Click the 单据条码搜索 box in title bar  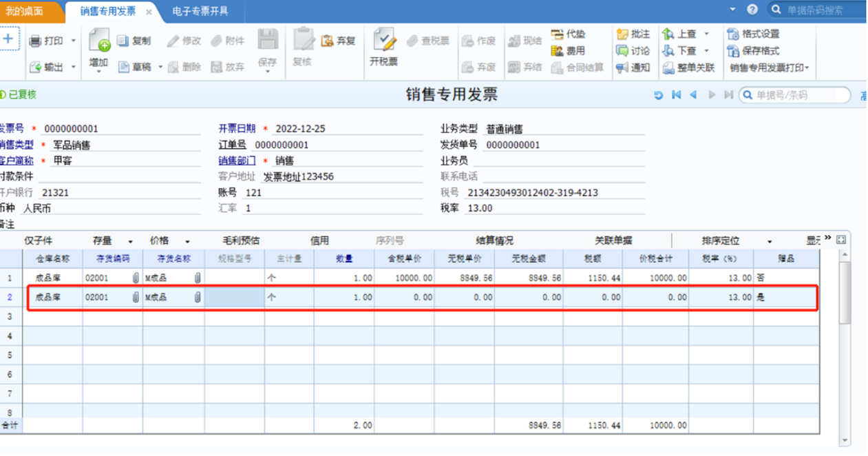817,10
